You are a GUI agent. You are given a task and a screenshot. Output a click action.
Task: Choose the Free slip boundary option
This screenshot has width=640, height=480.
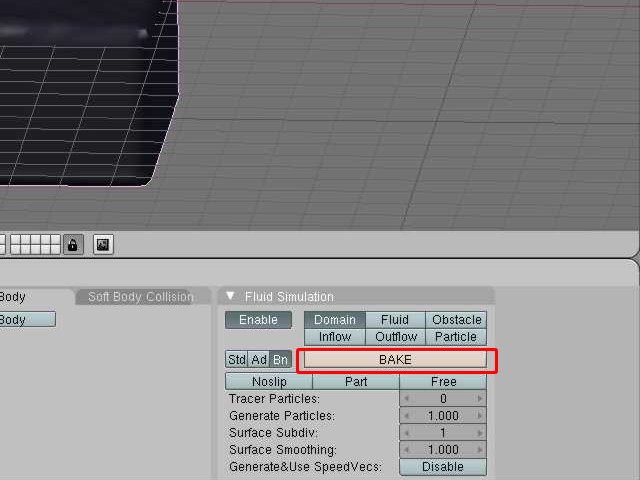click(x=443, y=382)
